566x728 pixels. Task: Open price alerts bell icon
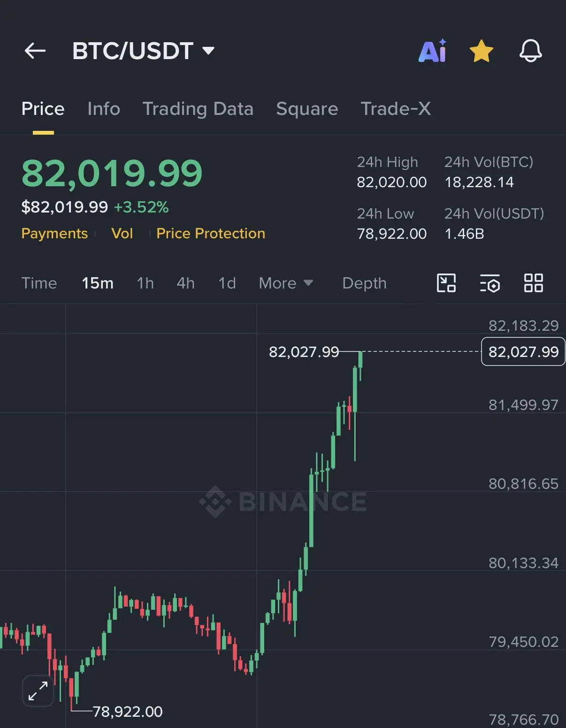tap(531, 51)
